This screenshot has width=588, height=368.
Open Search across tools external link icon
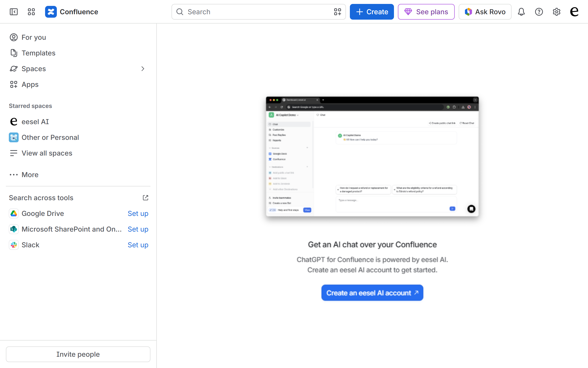tap(146, 198)
